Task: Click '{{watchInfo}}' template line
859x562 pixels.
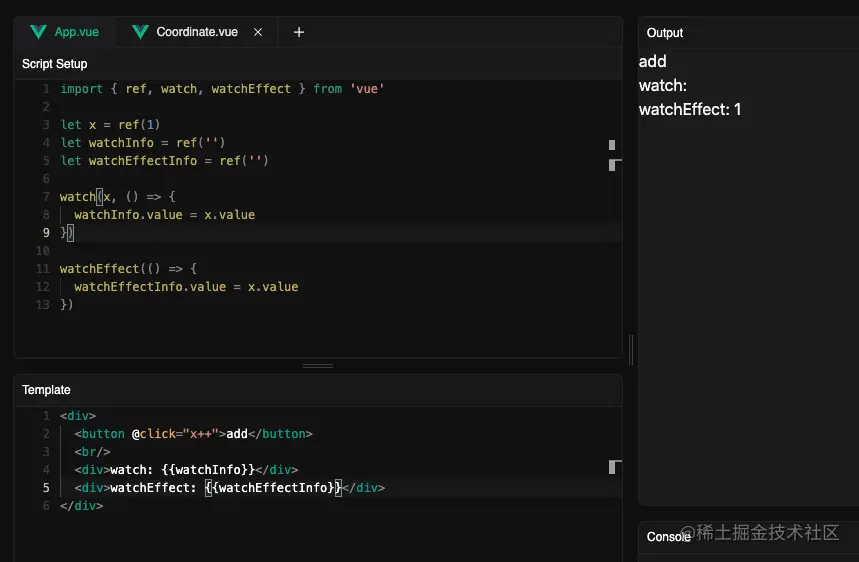Action: tap(186, 470)
